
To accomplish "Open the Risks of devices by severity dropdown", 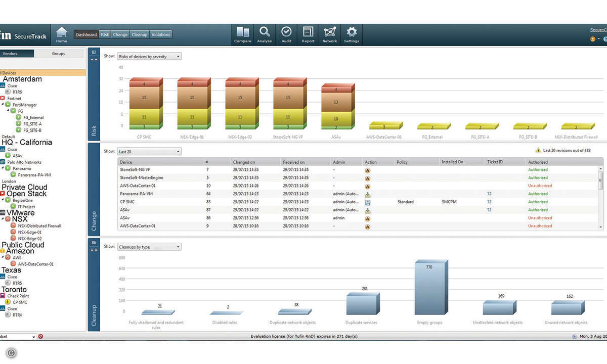I will pyautogui.click(x=149, y=57).
